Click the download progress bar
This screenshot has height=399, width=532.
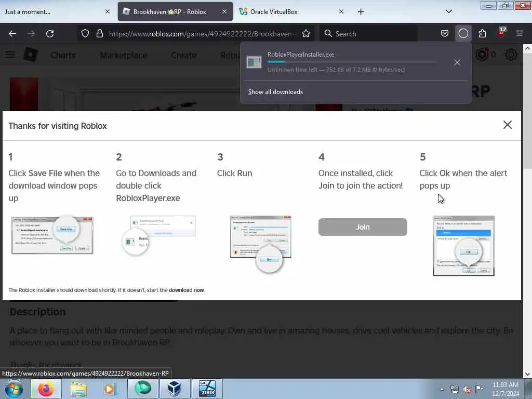[352, 62]
